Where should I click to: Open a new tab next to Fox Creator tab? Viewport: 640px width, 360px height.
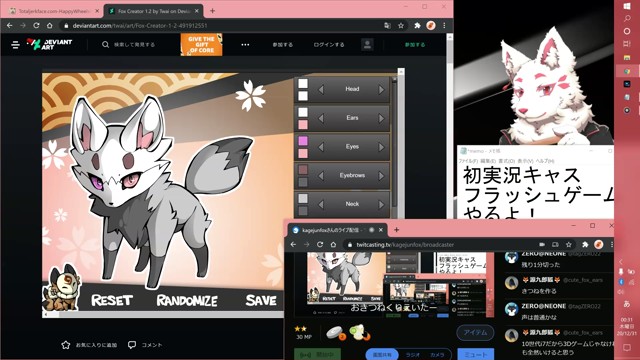click(x=212, y=11)
